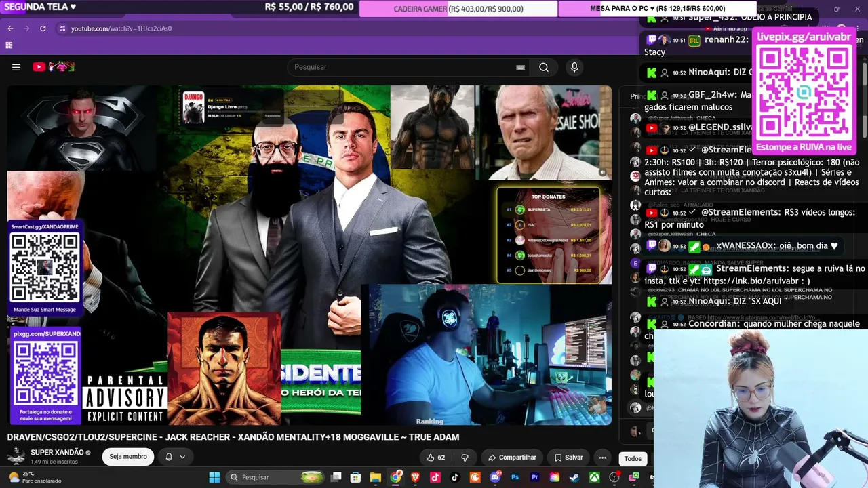Save the video with Salvar
The width and height of the screenshot is (868, 488).
(x=568, y=457)
